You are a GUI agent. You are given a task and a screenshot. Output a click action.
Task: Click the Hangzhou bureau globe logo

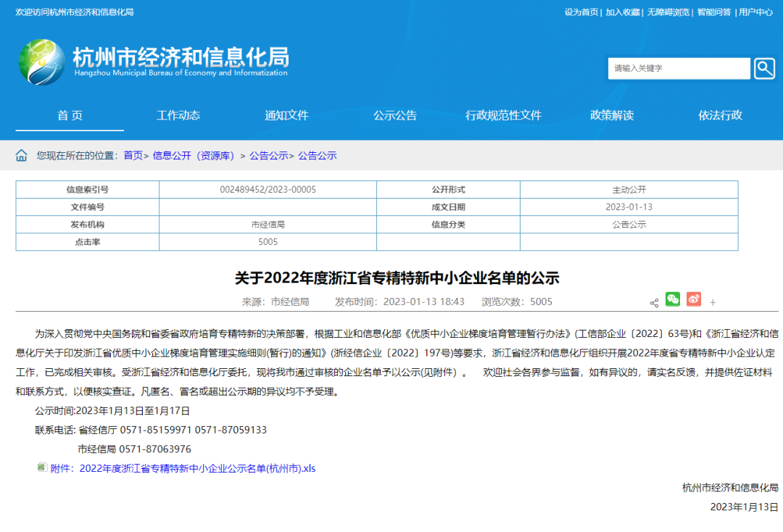point(41,62)
